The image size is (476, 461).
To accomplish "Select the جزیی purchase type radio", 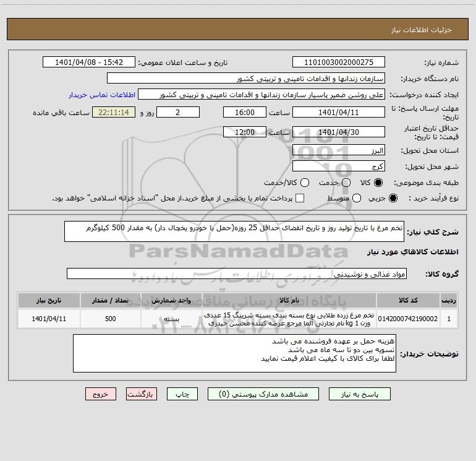I will (393, 198).
